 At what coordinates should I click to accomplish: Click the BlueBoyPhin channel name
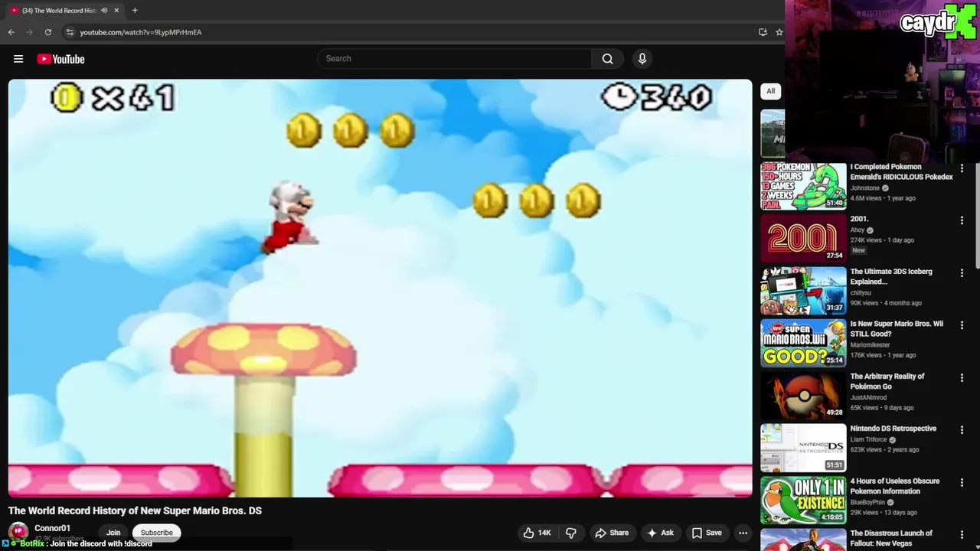(869, 502)
